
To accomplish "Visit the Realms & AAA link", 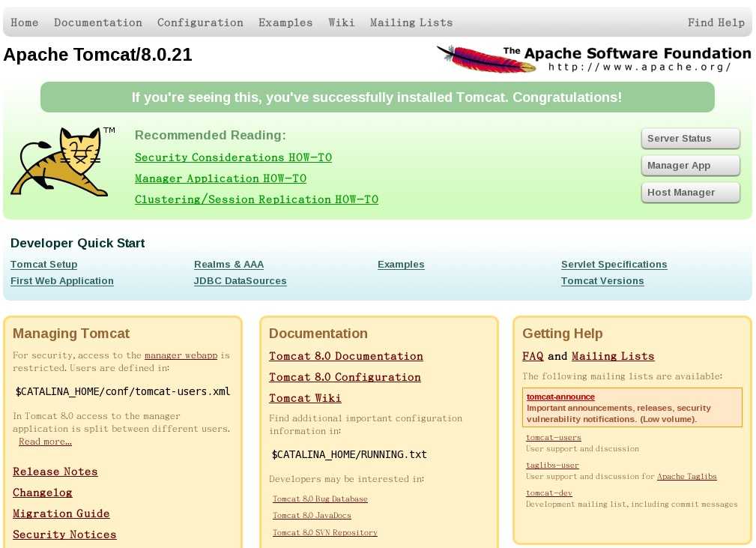I will coord(229,265).
